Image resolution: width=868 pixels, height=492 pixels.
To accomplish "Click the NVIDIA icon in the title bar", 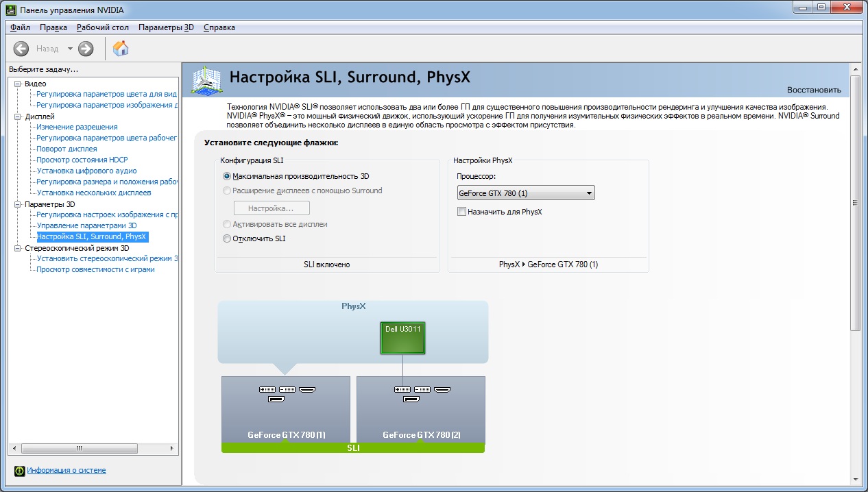I will point(11,10).
